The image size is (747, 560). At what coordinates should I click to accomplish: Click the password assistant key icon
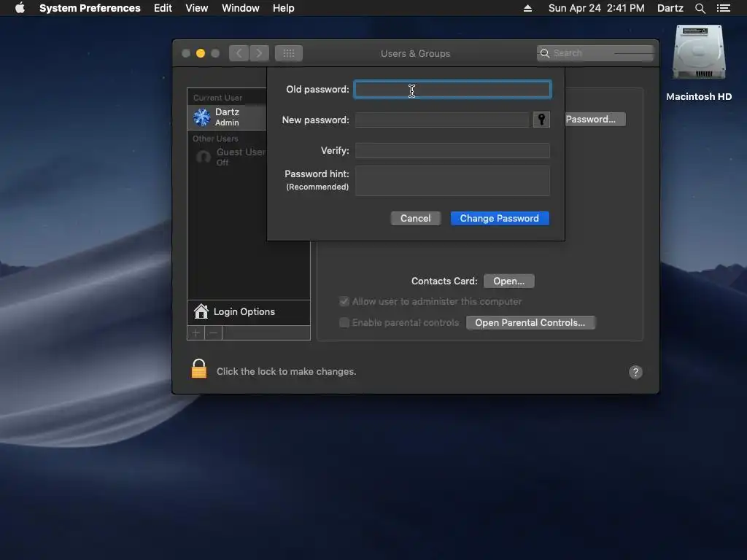tap(541, 120)
